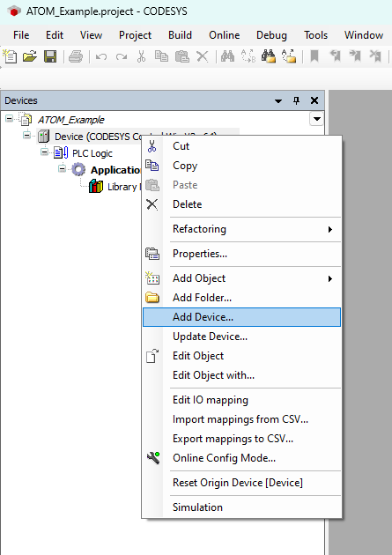
Task: Open Properties... from context menu
Action: [x=241, y=254]
